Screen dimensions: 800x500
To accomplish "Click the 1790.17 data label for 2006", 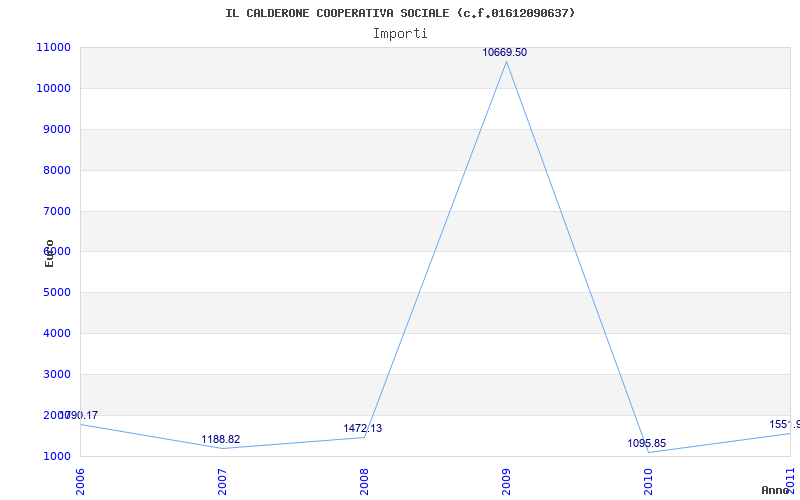I will (x=79, y=415).
